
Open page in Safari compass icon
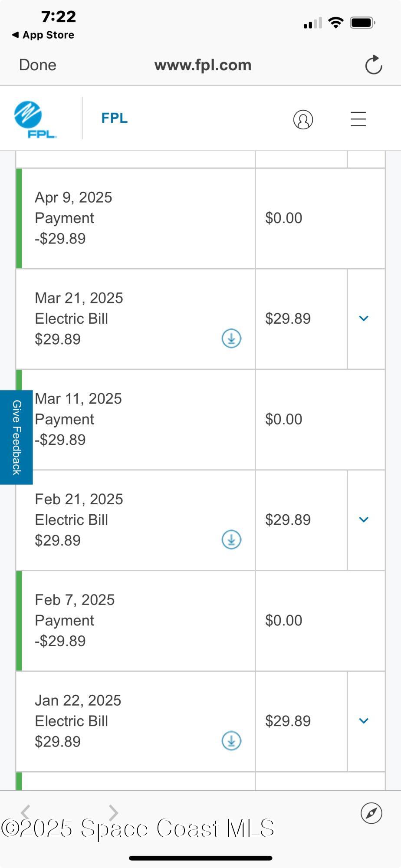pos(371,813)
